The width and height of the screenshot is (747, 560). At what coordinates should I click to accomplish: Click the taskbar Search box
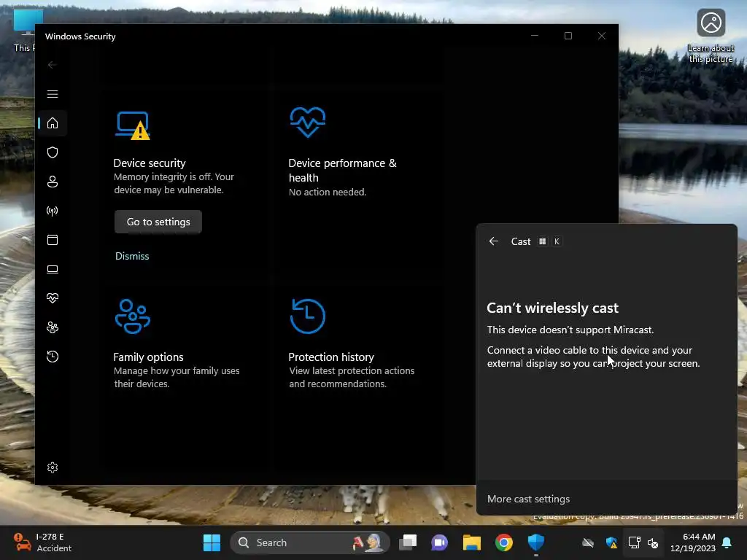click(x=309, y=542)
